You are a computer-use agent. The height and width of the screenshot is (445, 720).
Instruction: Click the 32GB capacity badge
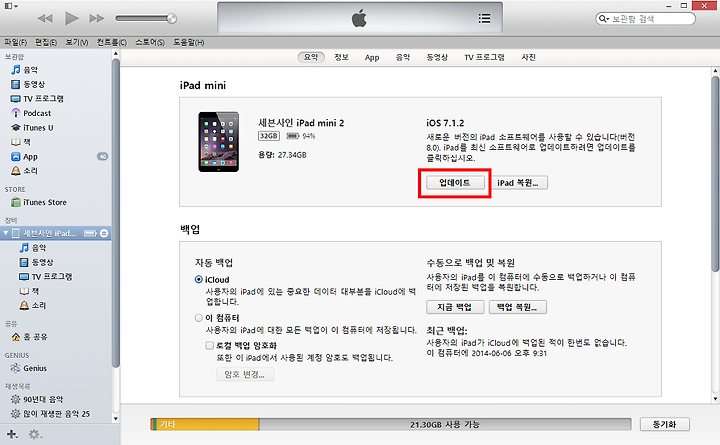[269, 136]
